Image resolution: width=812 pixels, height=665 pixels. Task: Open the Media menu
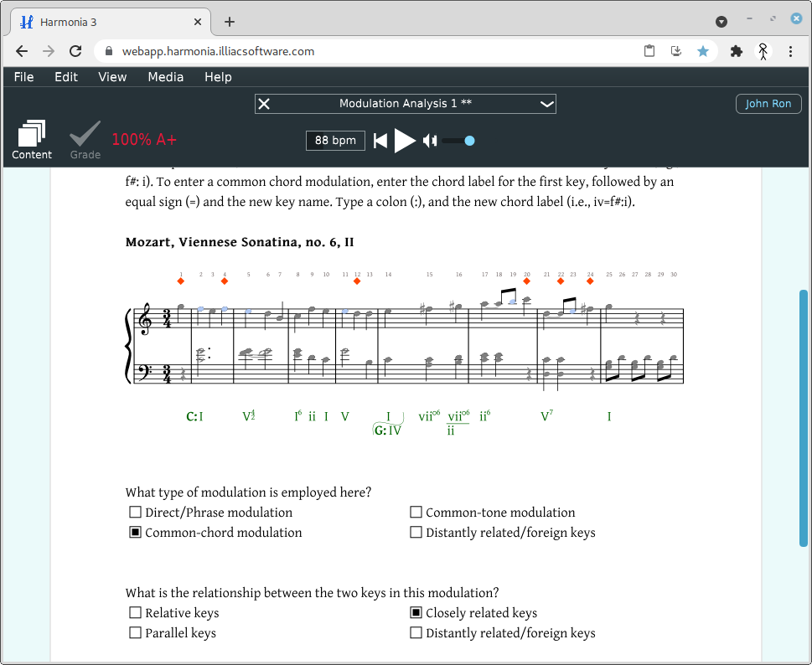(x=165, y=77)
